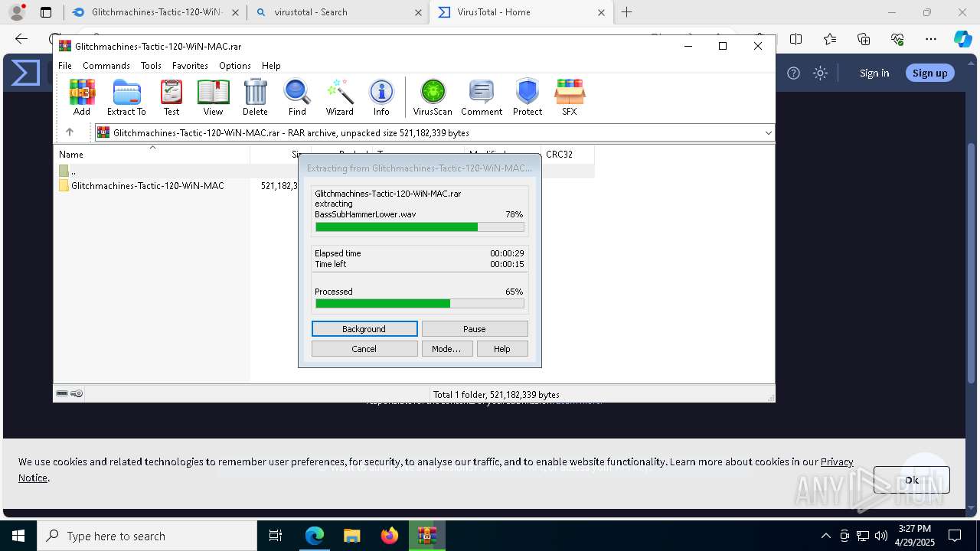Open the Find magnifier tool
Viewport: 980px width, 551px height.
(x=297, y=97)
